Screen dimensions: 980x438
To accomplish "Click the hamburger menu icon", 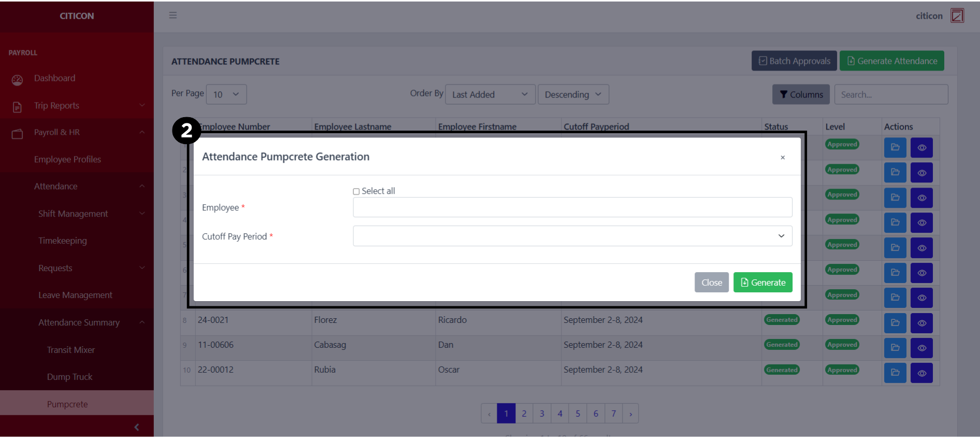I will pos(173,16).
